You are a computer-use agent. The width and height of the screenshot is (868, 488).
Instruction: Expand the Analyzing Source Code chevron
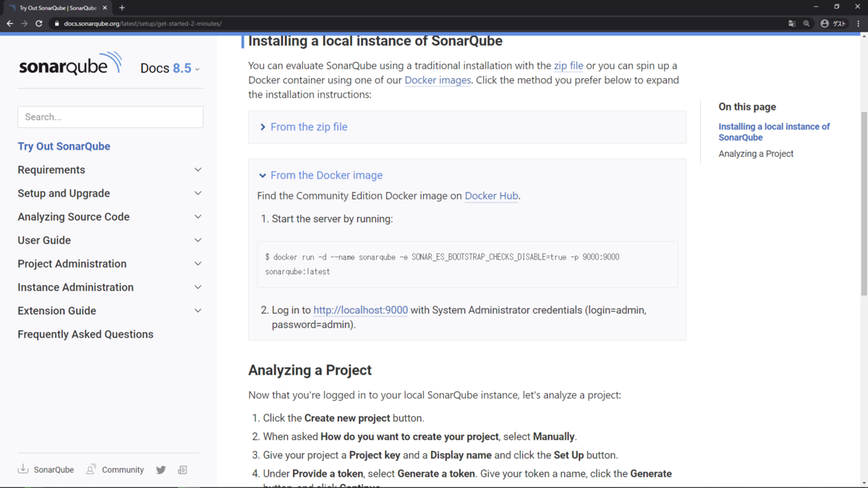[198, 217]
